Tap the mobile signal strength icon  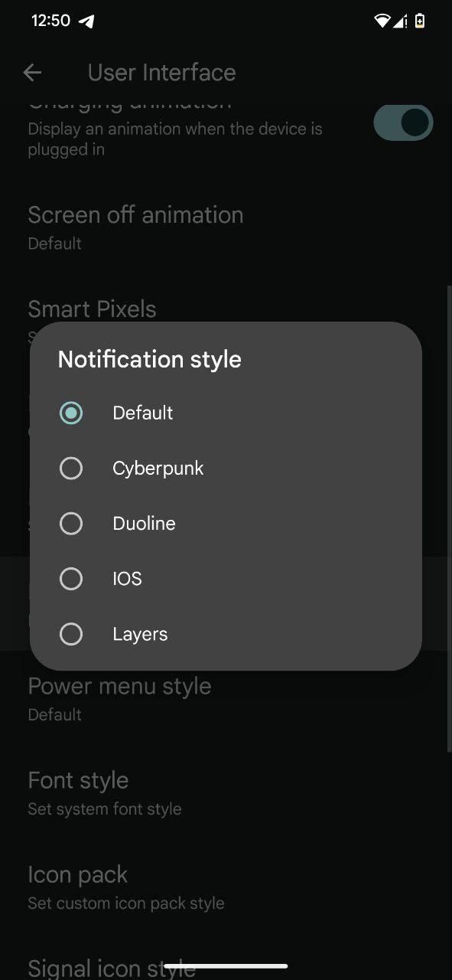point(400,21)
